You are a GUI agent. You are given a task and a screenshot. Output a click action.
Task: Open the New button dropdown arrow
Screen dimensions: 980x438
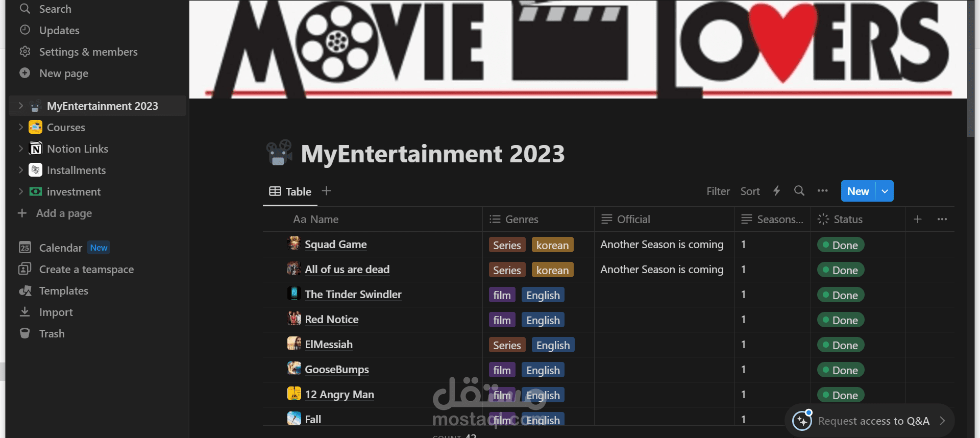coord(885,191)
